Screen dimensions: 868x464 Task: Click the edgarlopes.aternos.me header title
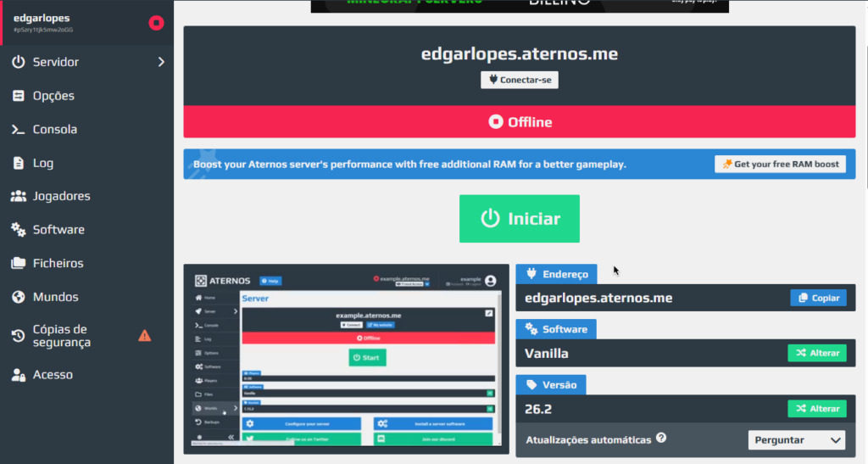520,53
